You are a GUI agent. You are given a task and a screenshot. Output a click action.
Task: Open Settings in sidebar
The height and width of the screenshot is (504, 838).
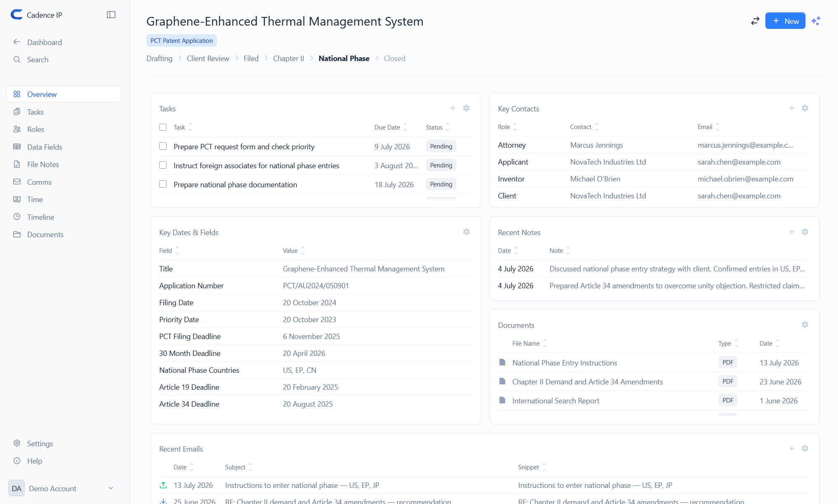pos(64,443)
